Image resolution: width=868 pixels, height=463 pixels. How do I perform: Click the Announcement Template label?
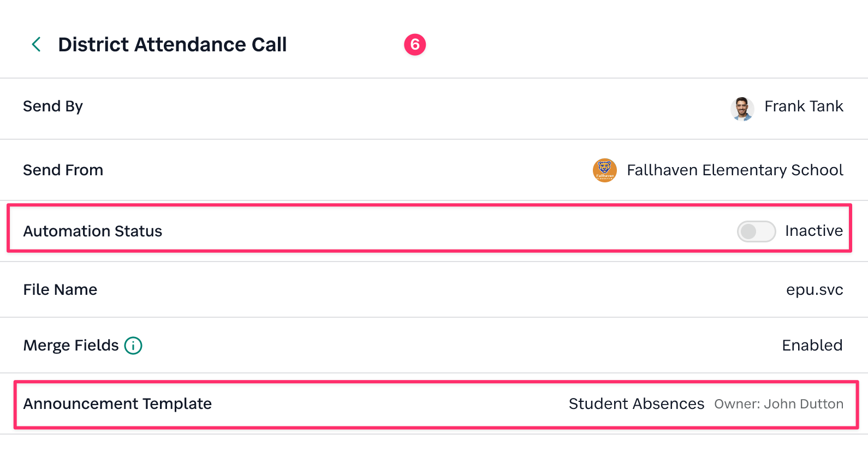click(117, 404)
